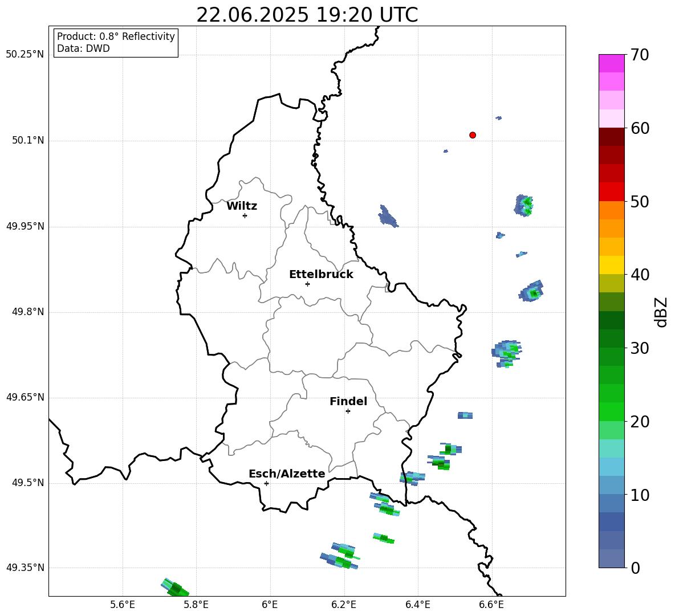Click the Esch/Alzette station cross marker
The width and height of the screenshot is (675, 616).
pos(266,483)
